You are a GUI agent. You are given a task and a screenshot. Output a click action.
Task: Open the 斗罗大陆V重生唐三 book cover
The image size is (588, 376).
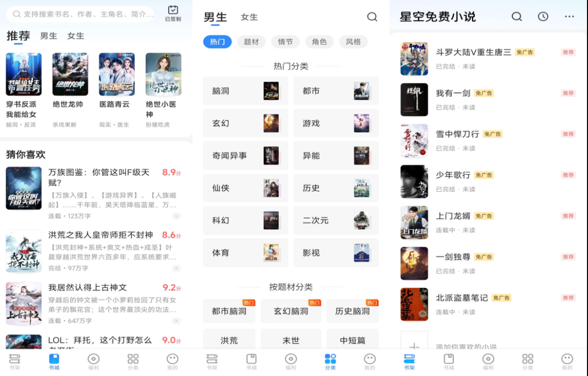pos(414,58)
